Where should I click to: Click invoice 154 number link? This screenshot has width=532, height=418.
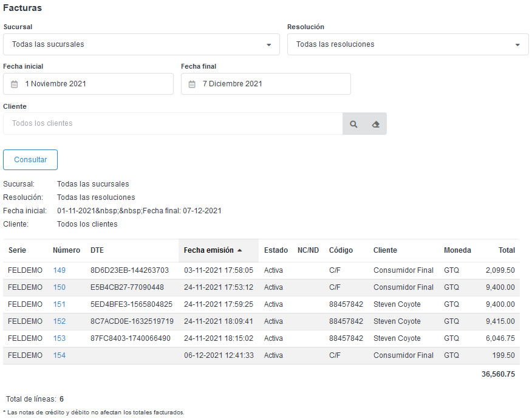click(59, 355)
